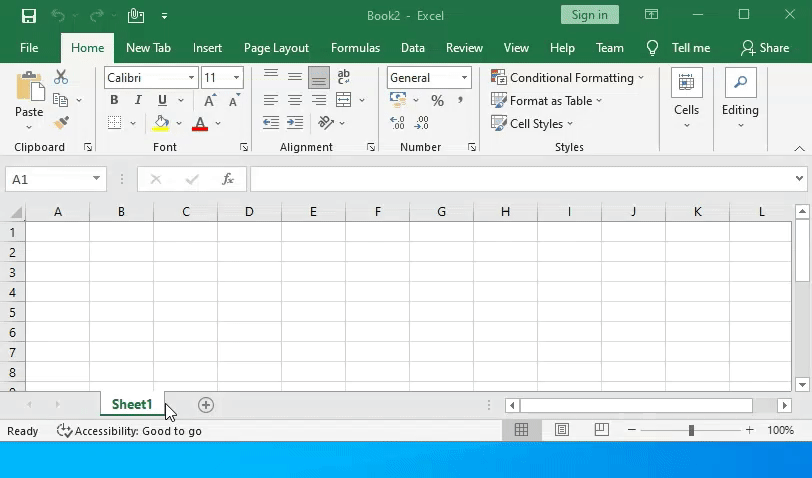Apply borders with the Borders icon
812x478 pixels.
(x=114, y=123)
